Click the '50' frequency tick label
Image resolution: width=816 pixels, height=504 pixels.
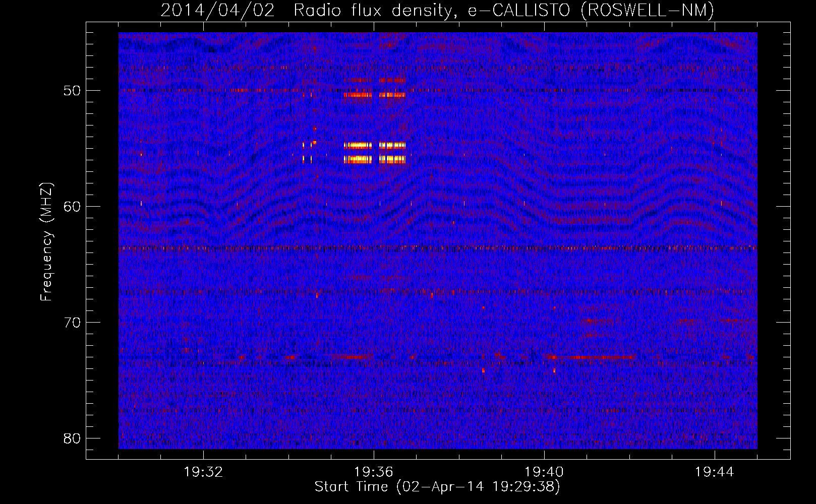point(73,91)
